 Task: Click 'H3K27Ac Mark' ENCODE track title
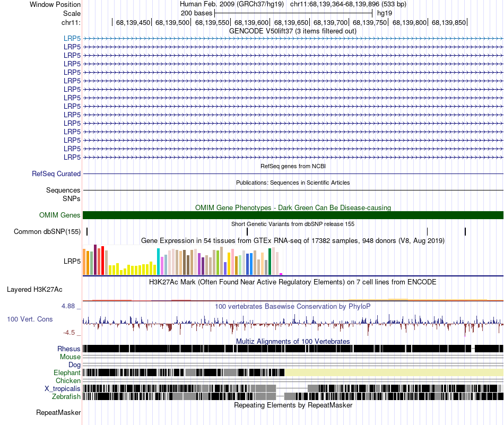pyautogui.click(x=293, y=282)
